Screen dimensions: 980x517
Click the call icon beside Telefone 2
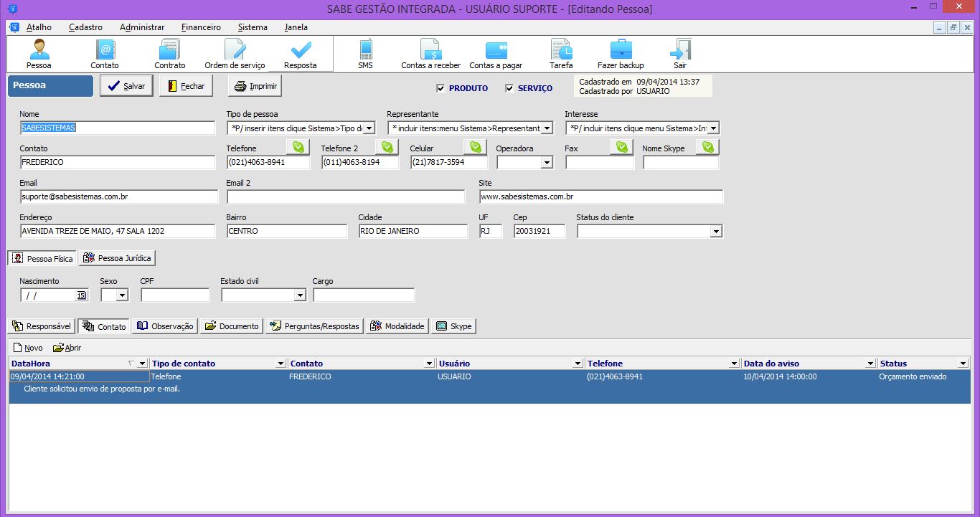tap(387, 147)
